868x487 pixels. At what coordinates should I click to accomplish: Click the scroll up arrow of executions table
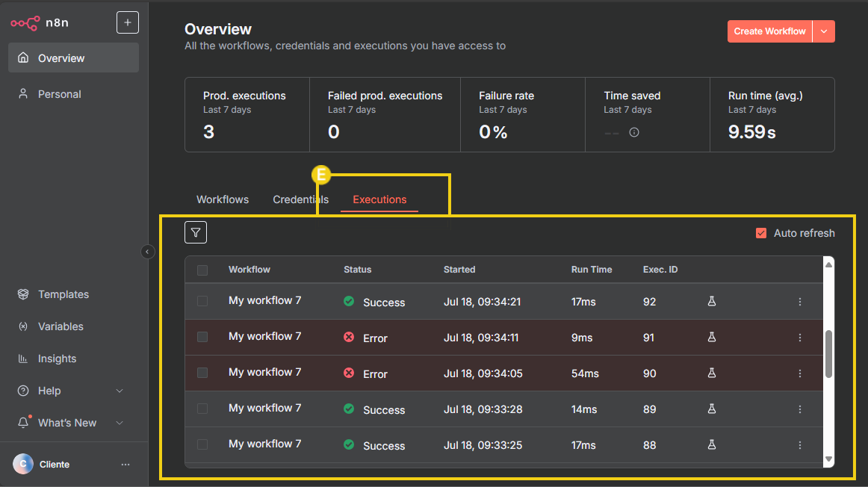coord(828,264)
